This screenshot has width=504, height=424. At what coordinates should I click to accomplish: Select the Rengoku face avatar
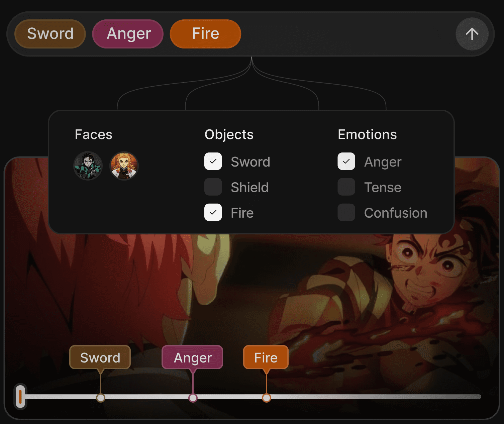(x=124, y=166)
